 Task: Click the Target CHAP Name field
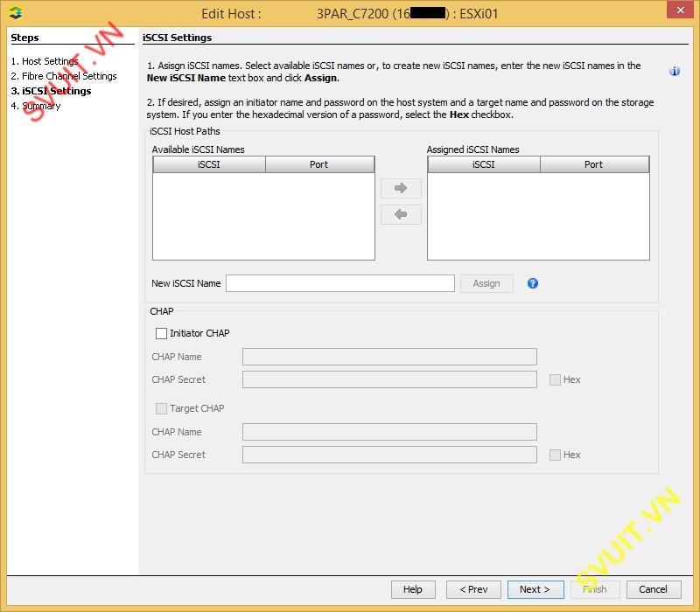tap(389, 432)
